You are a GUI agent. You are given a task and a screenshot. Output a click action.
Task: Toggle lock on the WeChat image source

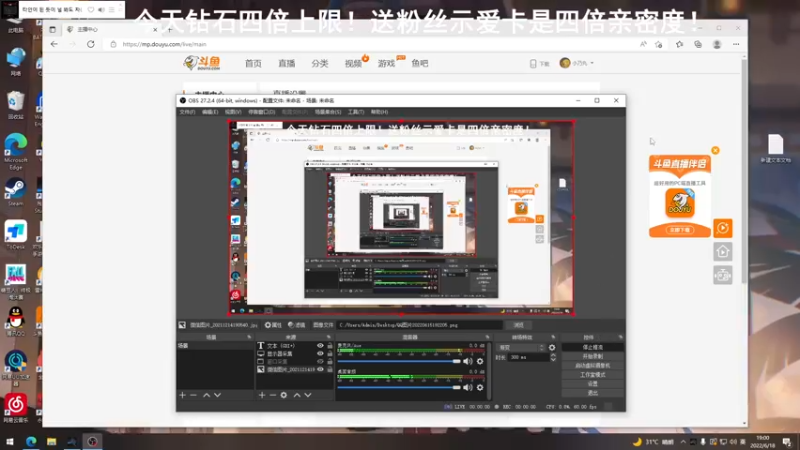point(330,369)
